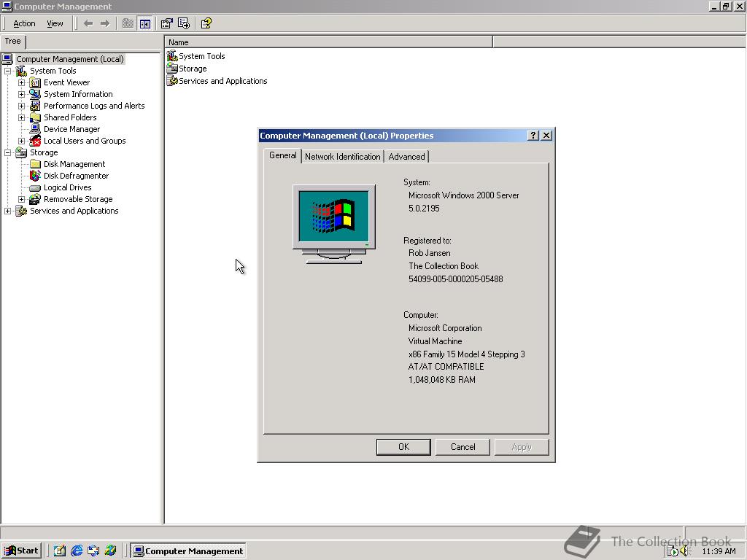
Task: Click the System Information tree icon
Action: pyautogui.click(x=35, y=94)
